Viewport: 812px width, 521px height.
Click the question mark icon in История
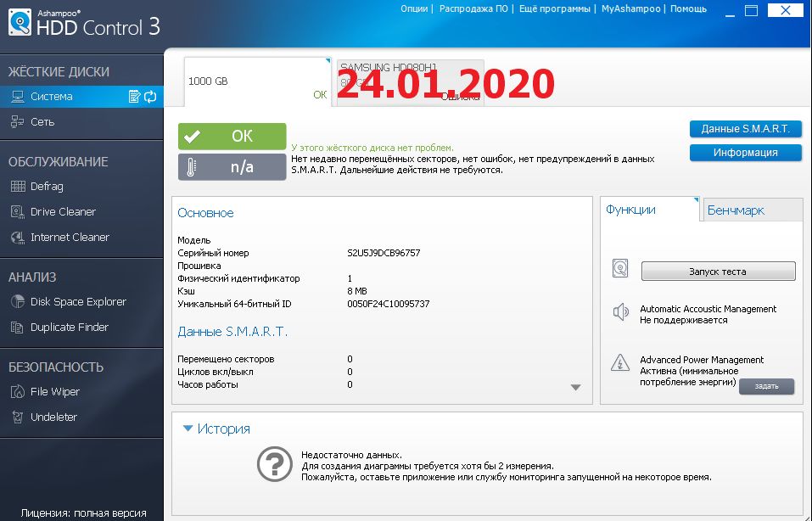(x=274, y=464)
